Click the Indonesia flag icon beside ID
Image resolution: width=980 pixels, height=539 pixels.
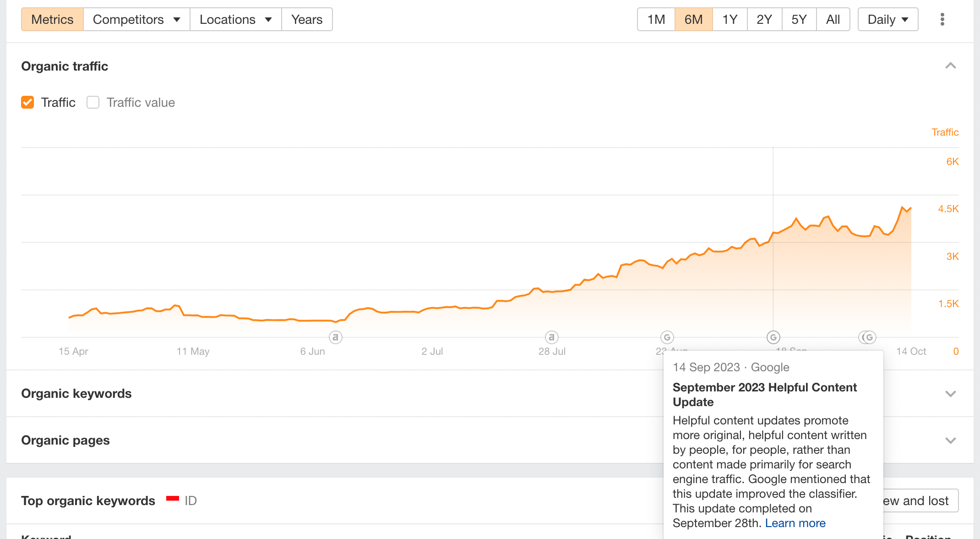(173, 499)
